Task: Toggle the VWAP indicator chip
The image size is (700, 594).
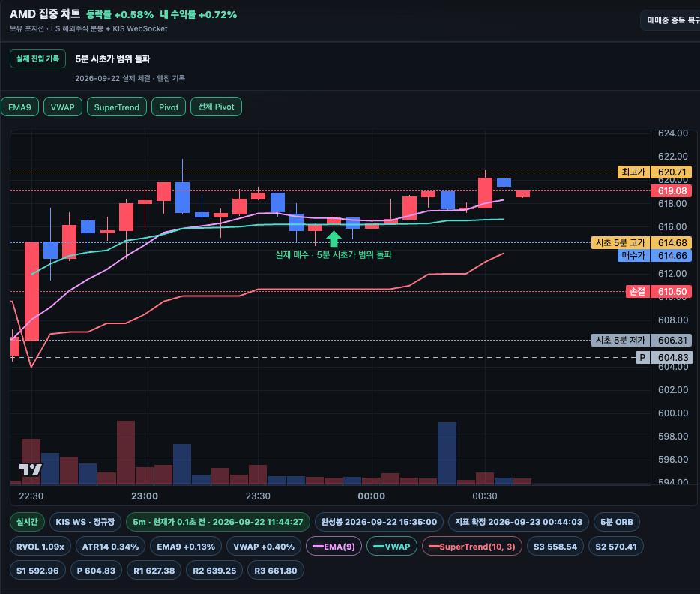Action: [62, 106]
